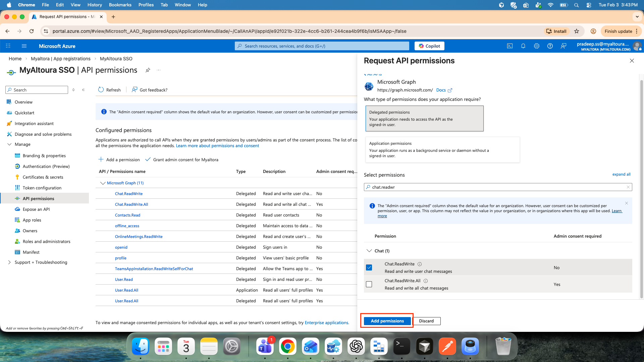Open Azure portal settings gear
Image resolution: width=644 pixels, height=362 pixels.
coord(537,46)
